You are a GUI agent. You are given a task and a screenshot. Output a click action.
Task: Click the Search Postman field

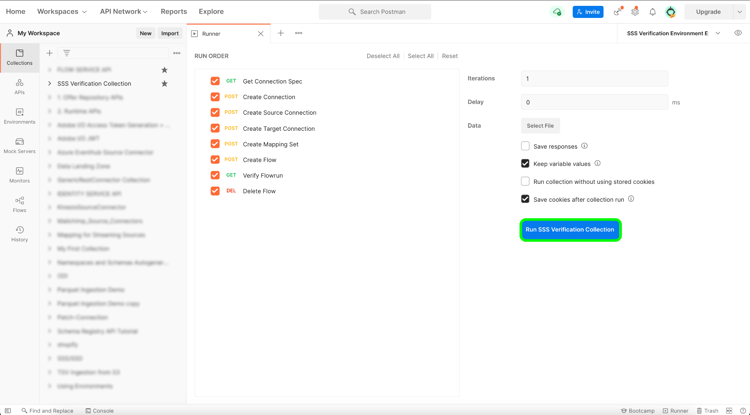point(375,11)
